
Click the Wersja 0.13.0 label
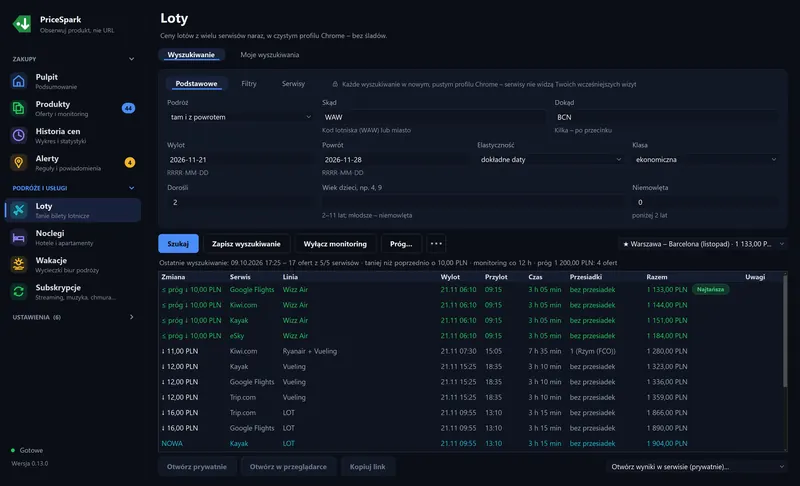click(30, 464)
